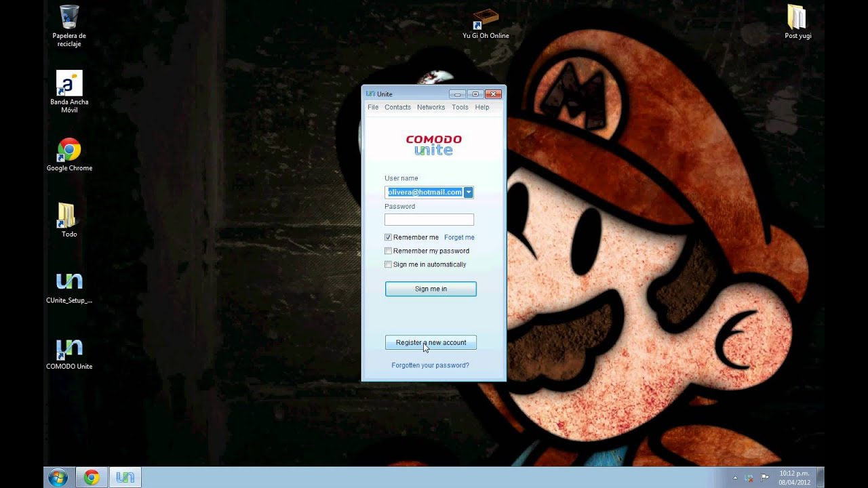Open the Papelera de reciclaje desktop icon
The width and height of the screenshot is (868, 488).
[69, 26]
